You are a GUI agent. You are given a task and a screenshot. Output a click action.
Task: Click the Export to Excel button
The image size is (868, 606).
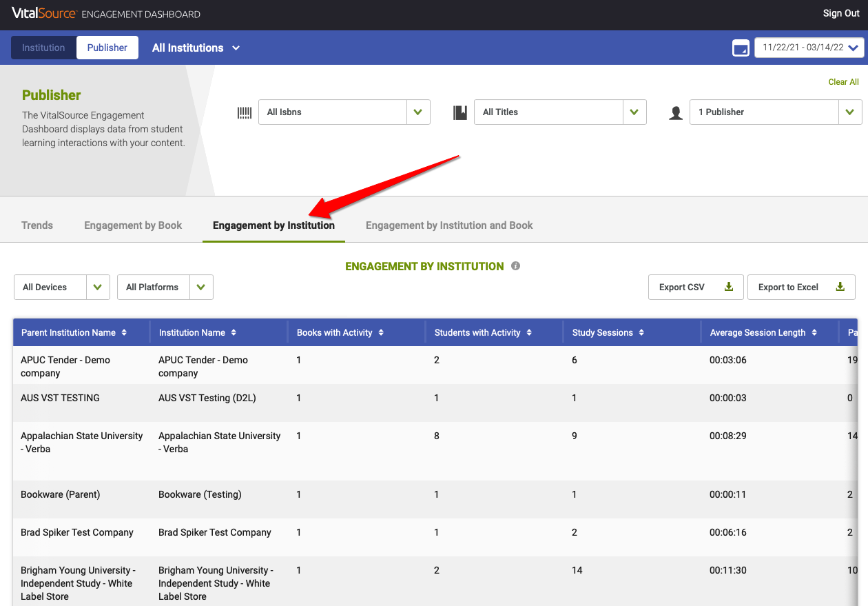pyautogui.click(x=801, y=287)
